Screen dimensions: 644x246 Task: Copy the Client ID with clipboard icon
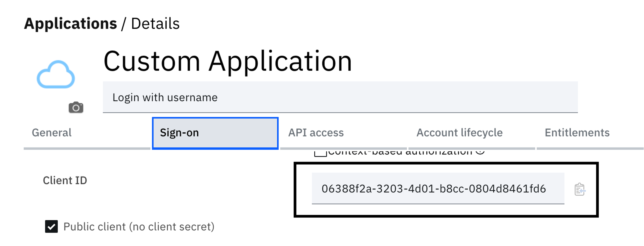[580, 189]
